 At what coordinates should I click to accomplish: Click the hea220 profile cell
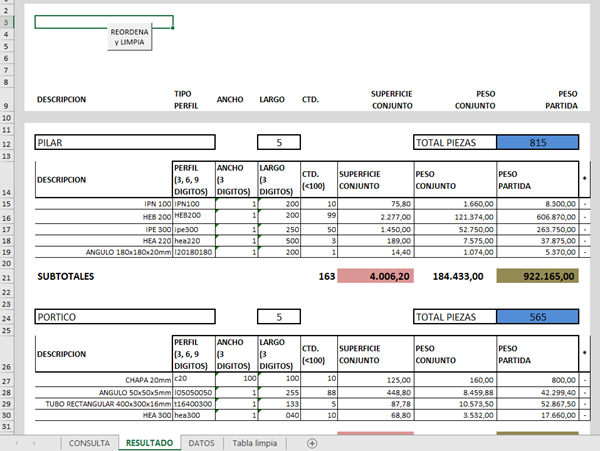click(x=194, y=241)
